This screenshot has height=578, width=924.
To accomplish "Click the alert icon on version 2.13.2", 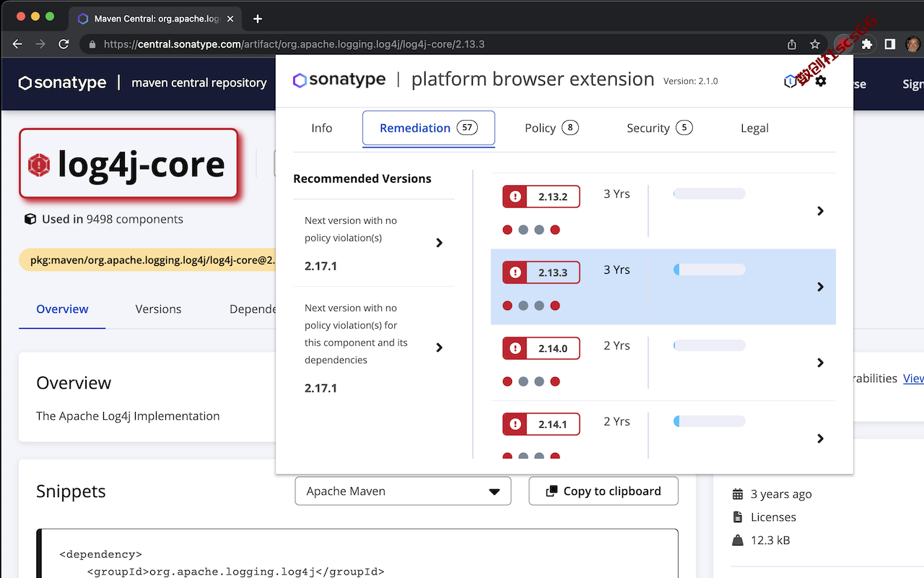I will (515, 197).
